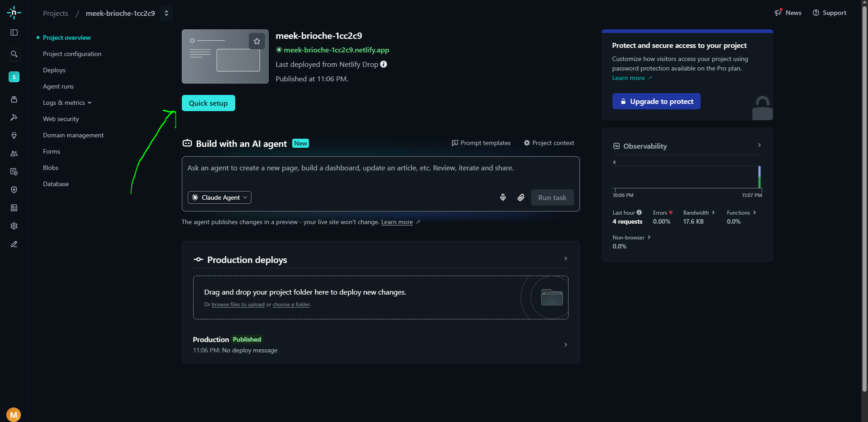The image size is (868, 422).
Task: Expand the Production deploys chevron
Action: (566, 258)
